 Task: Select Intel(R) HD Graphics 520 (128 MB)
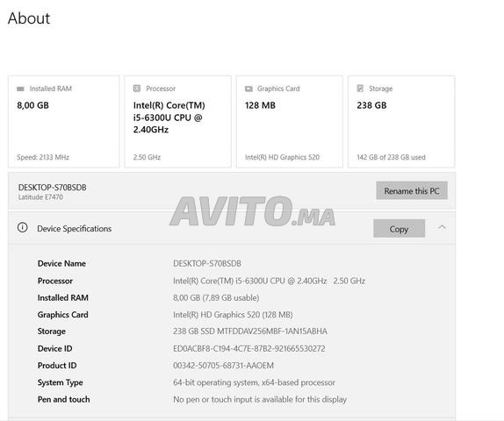[x=233, y=315]
